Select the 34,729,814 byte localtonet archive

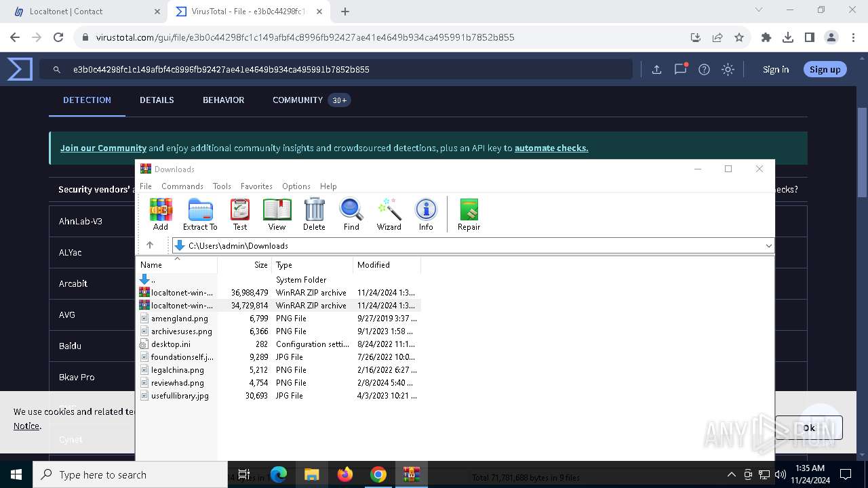coord(279,306)
